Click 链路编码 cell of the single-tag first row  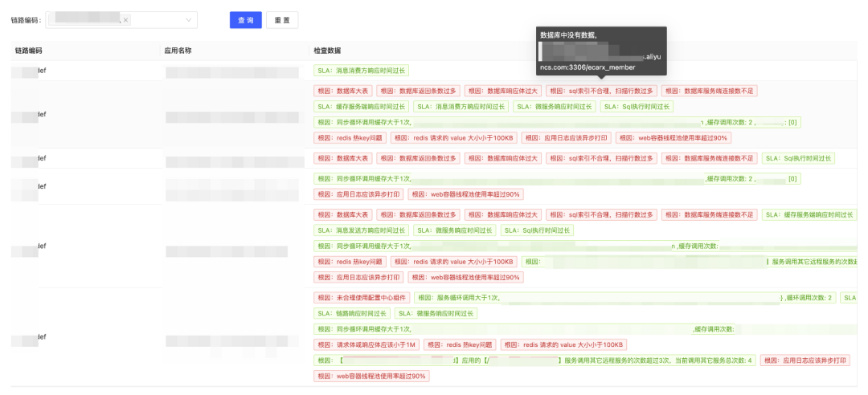click(84, 71)
